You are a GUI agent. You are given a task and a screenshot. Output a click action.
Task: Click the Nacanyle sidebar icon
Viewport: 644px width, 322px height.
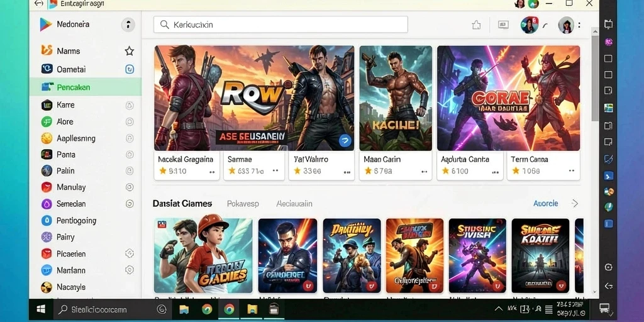[47, 287]
